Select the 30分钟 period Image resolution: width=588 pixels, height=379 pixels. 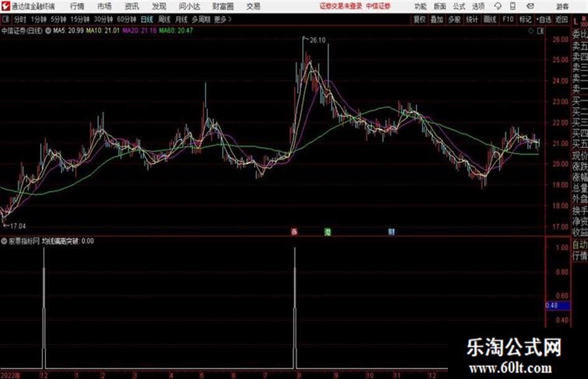[103, 19]
